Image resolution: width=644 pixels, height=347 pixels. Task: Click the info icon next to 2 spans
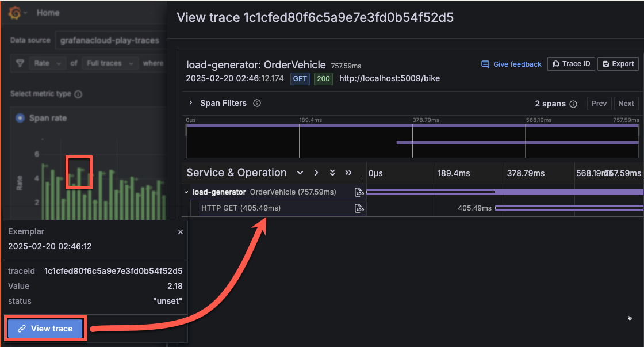coord(574,104)
